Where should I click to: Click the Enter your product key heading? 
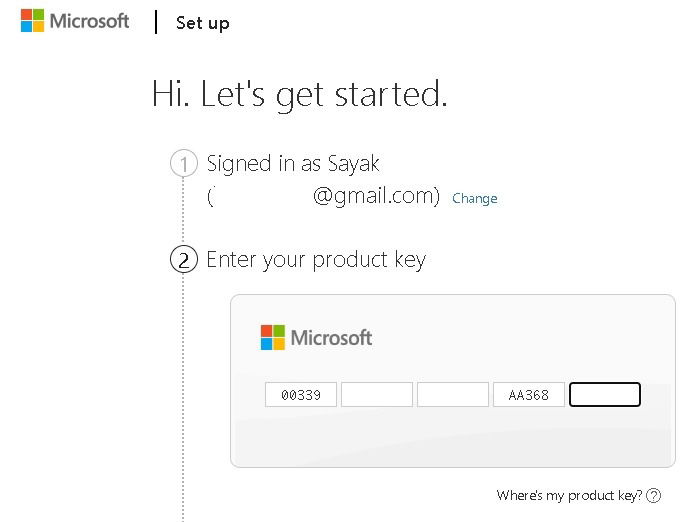point(316,260)
